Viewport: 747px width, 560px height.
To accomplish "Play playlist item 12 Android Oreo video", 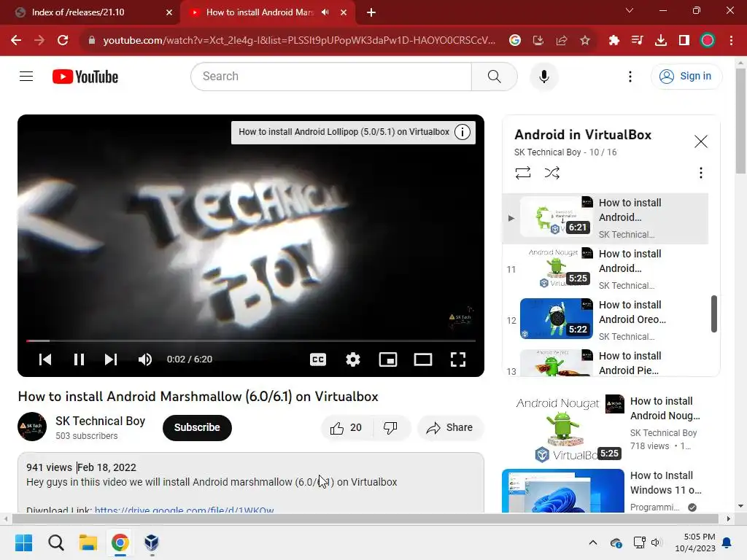I will pos(605,320).
